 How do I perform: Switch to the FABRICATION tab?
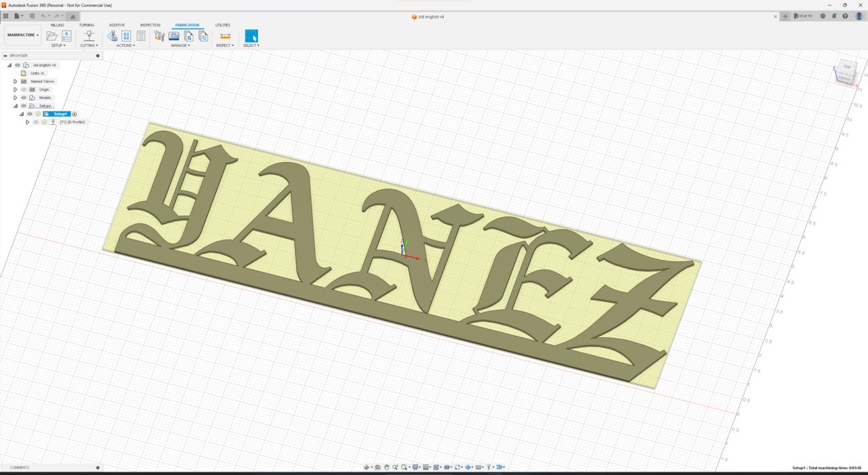187,25
